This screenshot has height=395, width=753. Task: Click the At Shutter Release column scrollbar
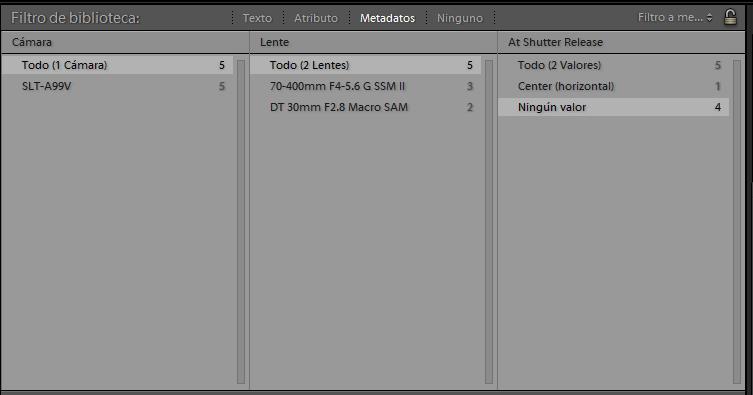click(x=737, y=222)
